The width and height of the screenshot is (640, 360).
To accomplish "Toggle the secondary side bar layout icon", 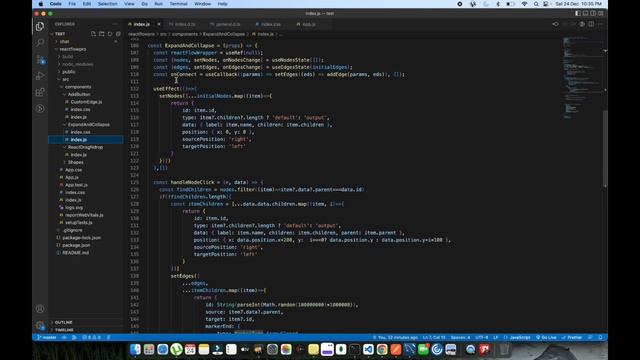I will click(x=593, y=13).
